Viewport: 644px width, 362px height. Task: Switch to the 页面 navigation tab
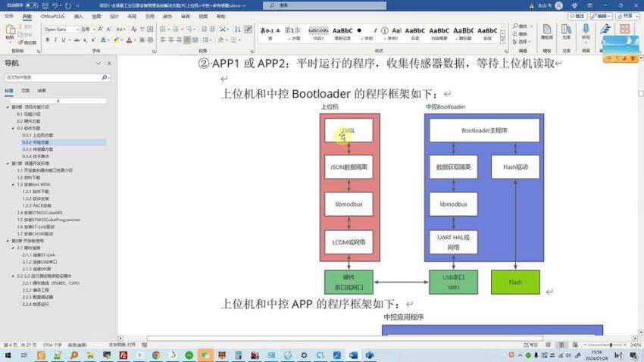pyautogui.click(x=25, y=90)
